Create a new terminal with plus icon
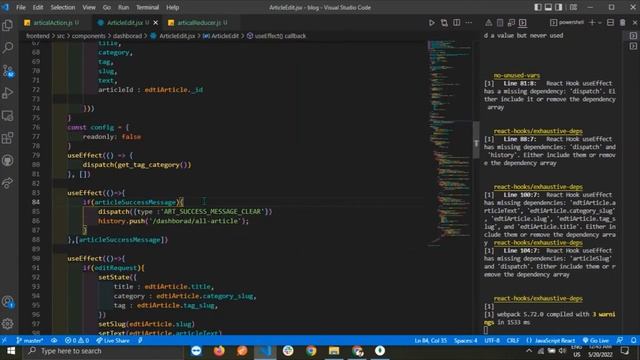Viewport: 640px width, 360px height. point(592,23)
